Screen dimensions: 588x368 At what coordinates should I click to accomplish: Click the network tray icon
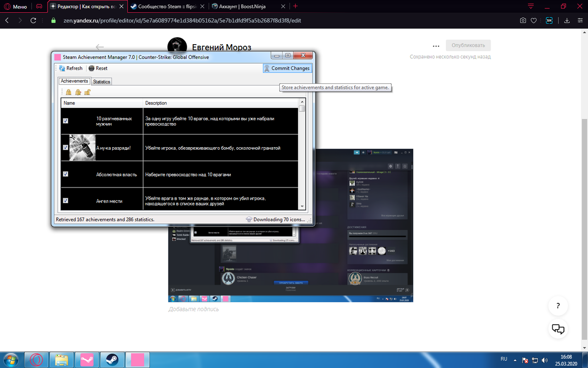click(x=535, y=360)
